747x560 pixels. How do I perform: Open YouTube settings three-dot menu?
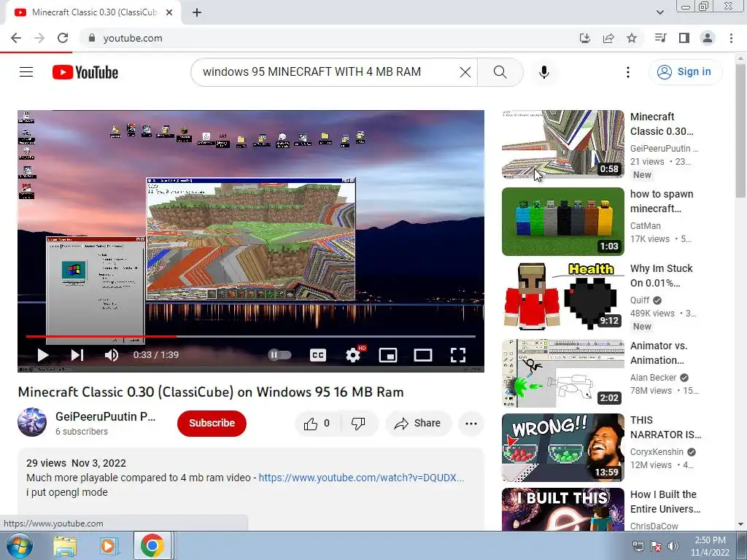click(x=628, y=72)
